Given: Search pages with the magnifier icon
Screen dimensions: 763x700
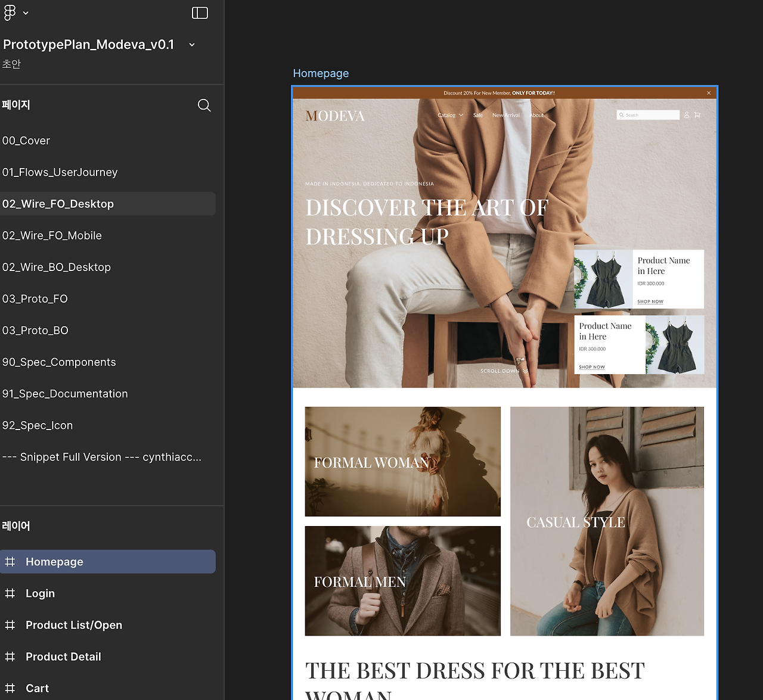Looking at the screenshot, I should 204,105.
